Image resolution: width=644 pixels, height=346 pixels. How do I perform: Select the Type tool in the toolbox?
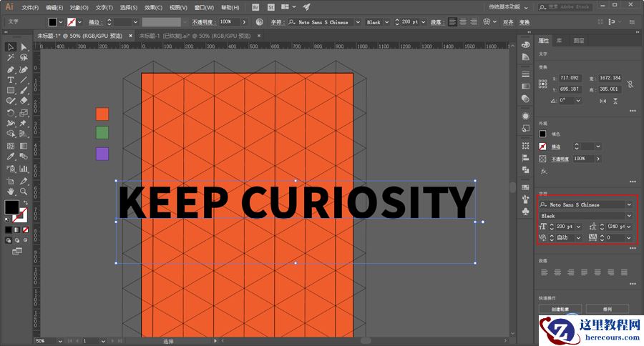pos(11,80)
